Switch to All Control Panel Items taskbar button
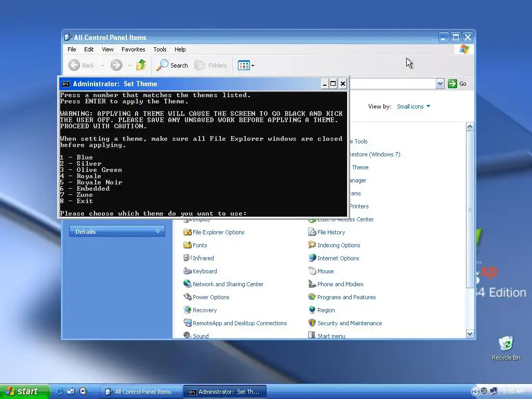 [x=141, y=392]
